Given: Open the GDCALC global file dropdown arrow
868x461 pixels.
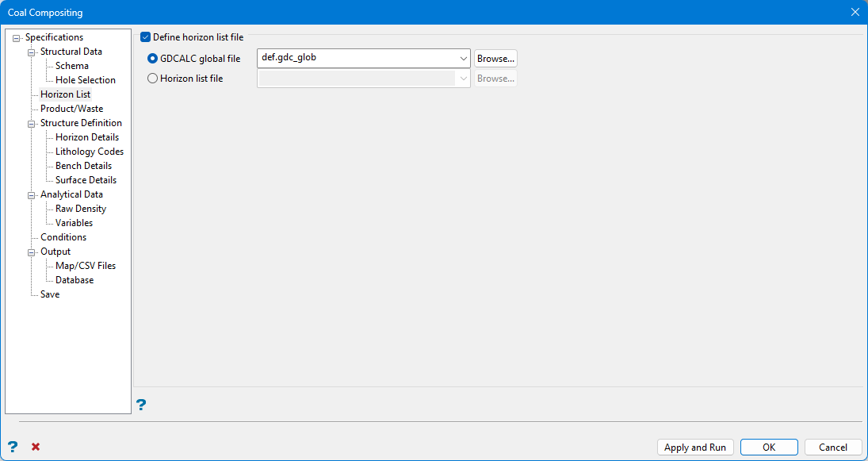Looking at the screenshot, I should (x=464, y=58).
